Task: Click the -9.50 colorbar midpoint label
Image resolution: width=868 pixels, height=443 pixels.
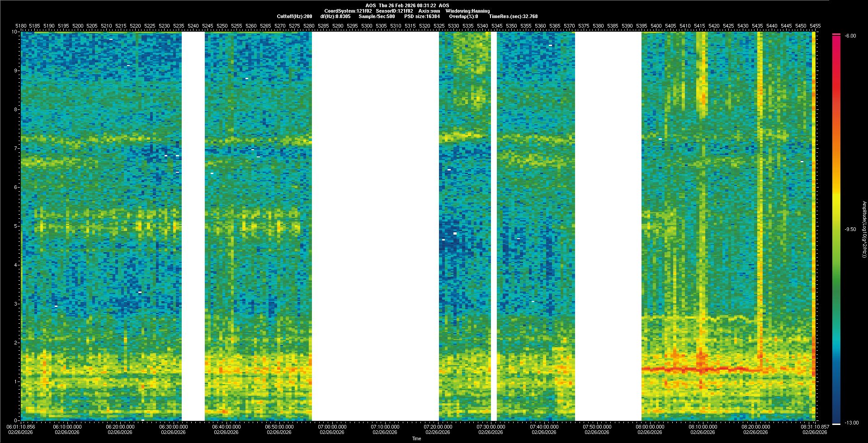Action: 849,229
